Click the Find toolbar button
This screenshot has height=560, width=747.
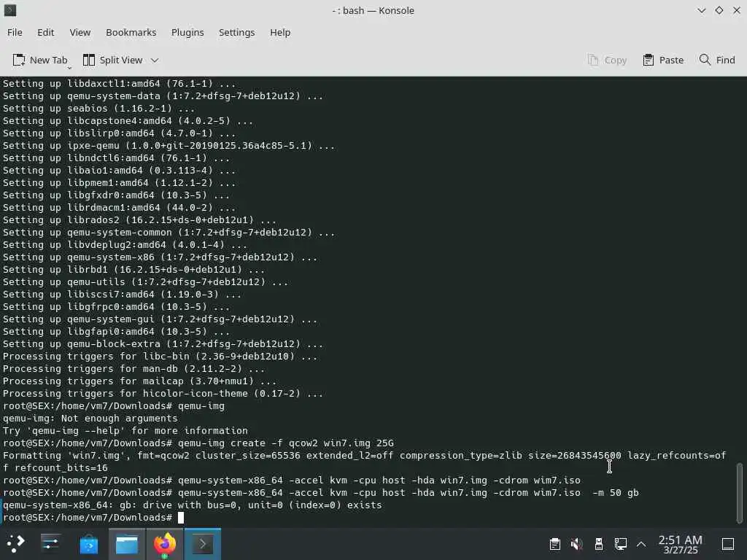point(717,60)
